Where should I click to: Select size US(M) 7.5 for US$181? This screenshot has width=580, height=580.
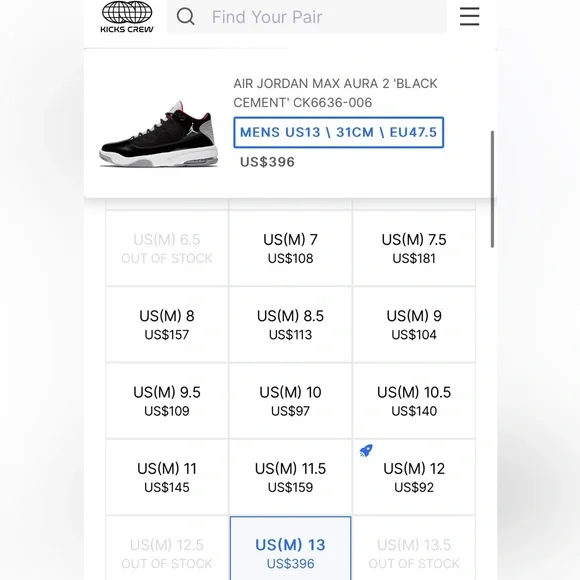[x=414, y=248]
